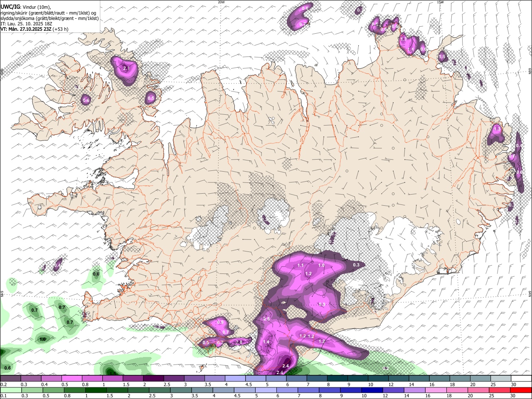Screen dimensions: 532x399
Task: Select the rigning/skúrir legend description line
Action: coord(49,12)
